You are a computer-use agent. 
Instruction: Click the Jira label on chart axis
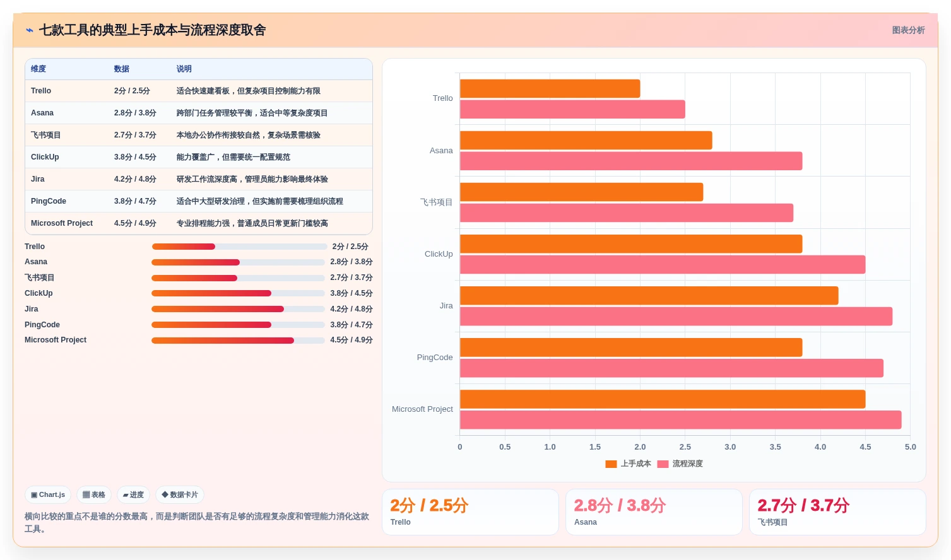446,306
